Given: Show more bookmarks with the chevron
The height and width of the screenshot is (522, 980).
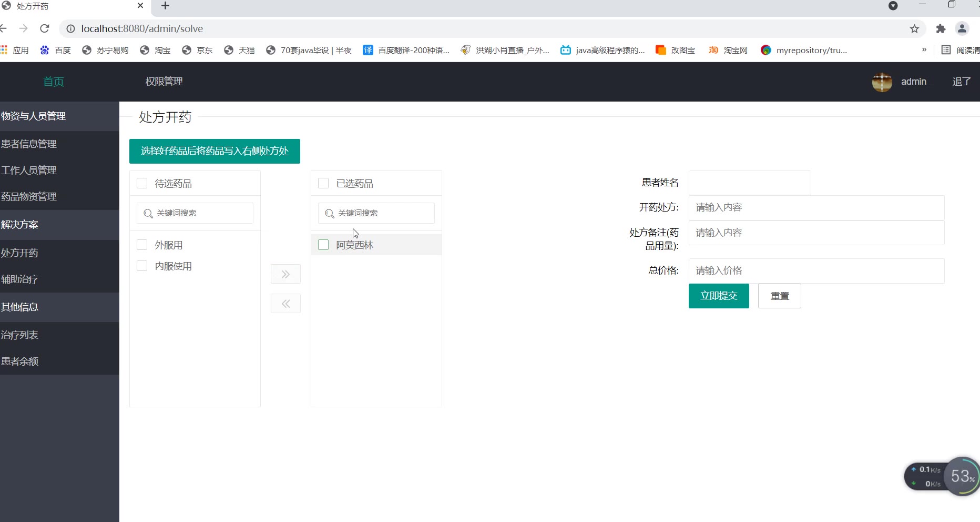Looking at the screenshot, I should [924, 49].
